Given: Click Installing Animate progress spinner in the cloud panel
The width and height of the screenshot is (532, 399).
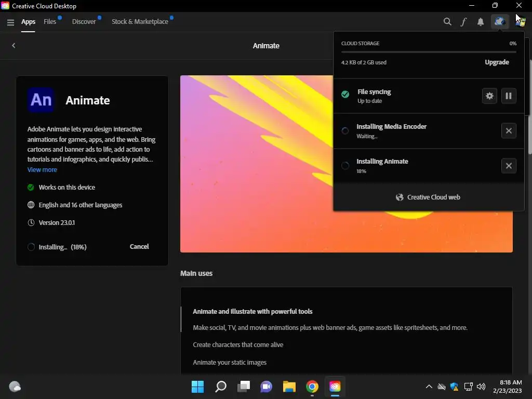Looking at the screenshot, I should coord(345,166).
